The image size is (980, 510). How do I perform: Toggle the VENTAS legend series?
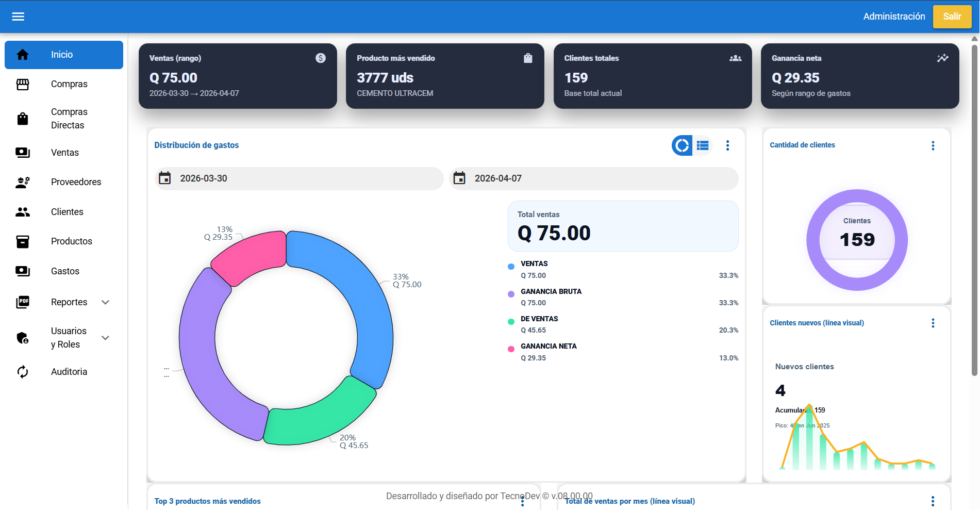[534, 264]
